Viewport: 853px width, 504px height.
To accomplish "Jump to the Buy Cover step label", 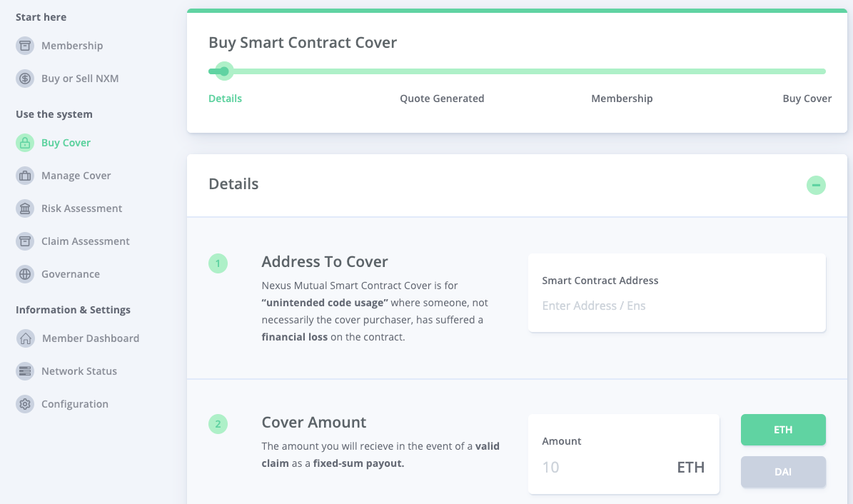I will click(x=807, y=99).
